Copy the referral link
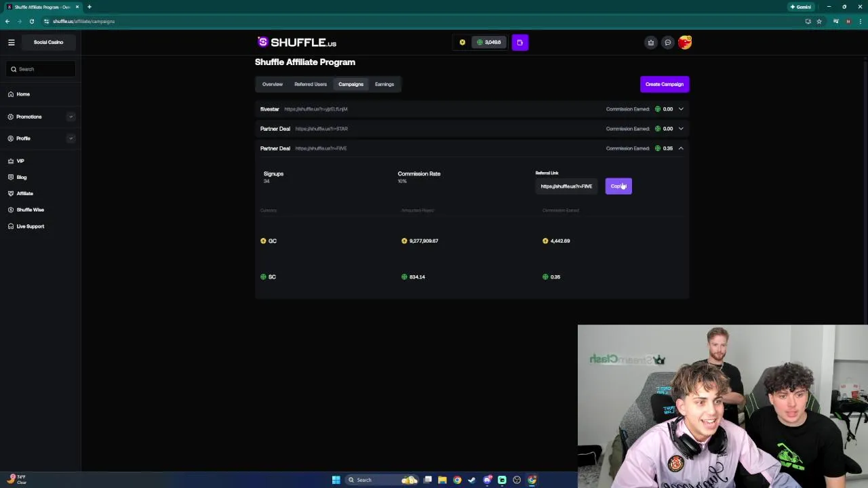Screen dimensions: 868x488 click(618, 186)
